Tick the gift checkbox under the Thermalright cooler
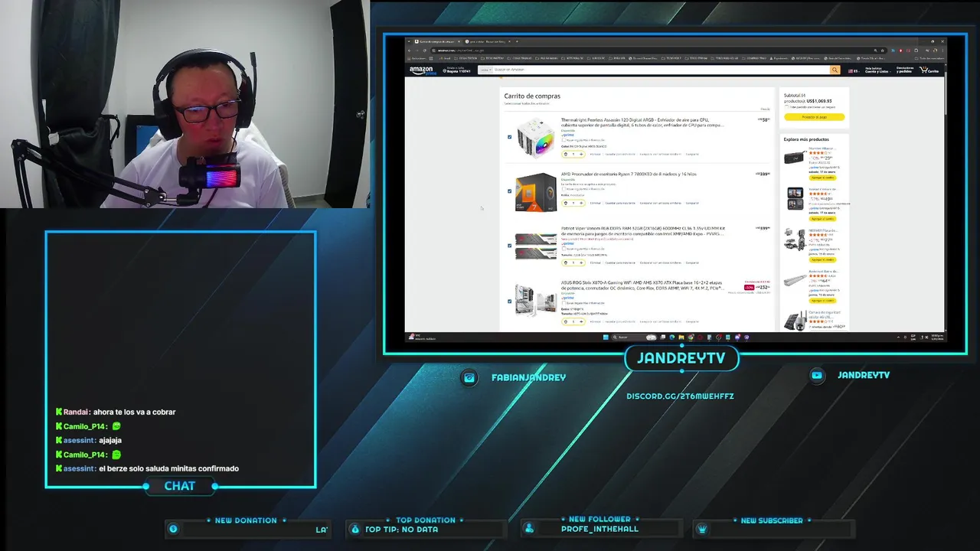The height and width of the screenshot is (551, 980). pos(563,140)
